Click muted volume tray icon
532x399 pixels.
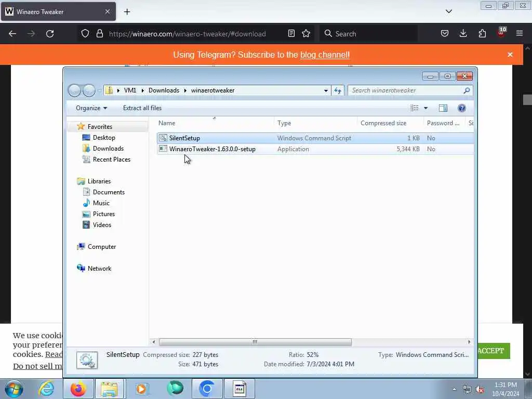[480, 390]
